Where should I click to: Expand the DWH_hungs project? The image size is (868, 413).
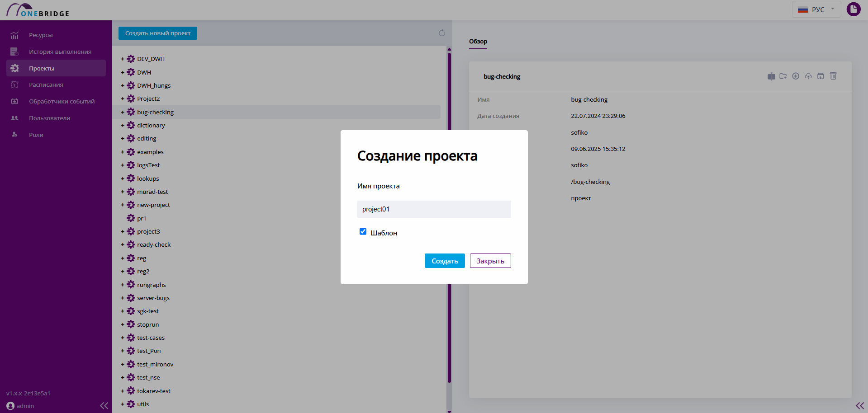(123, 85)
